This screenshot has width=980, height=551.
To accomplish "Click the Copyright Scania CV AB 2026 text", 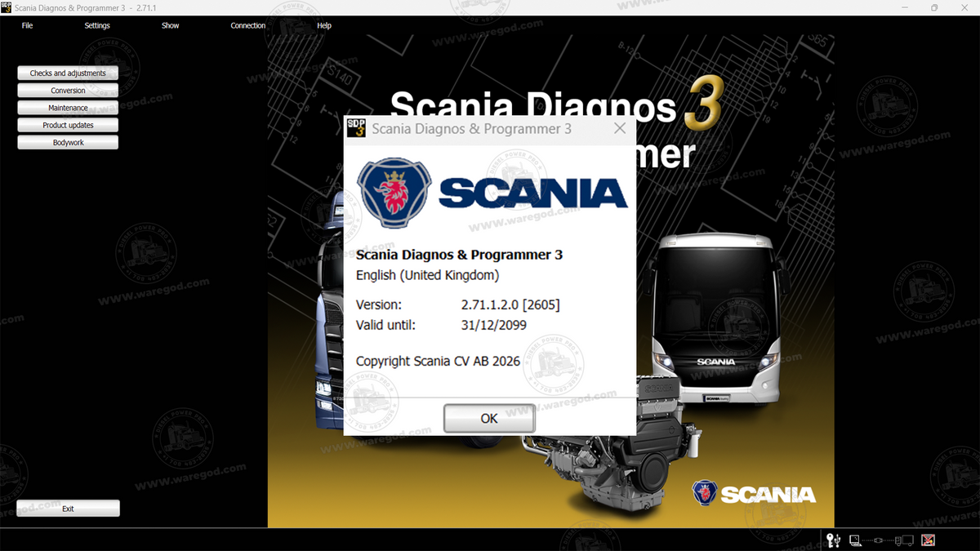I will [438, 361].
